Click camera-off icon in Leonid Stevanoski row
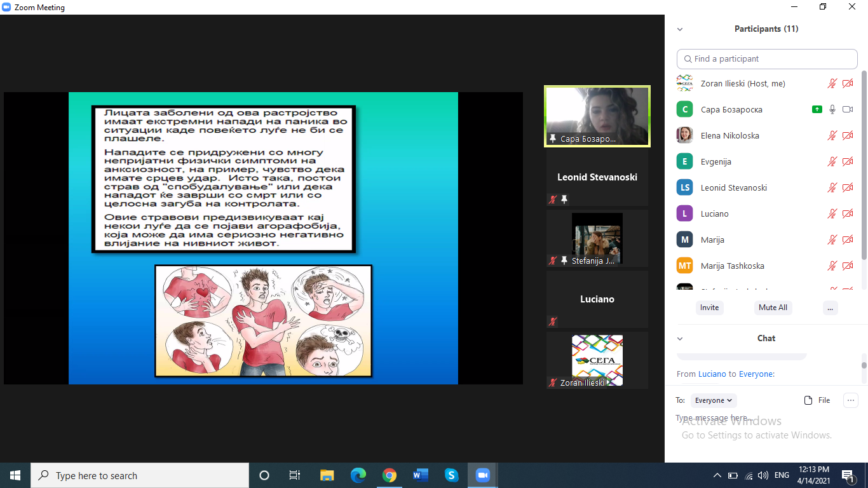The height and width of the screenshot is (488, 868). click(x=848, y=187)
